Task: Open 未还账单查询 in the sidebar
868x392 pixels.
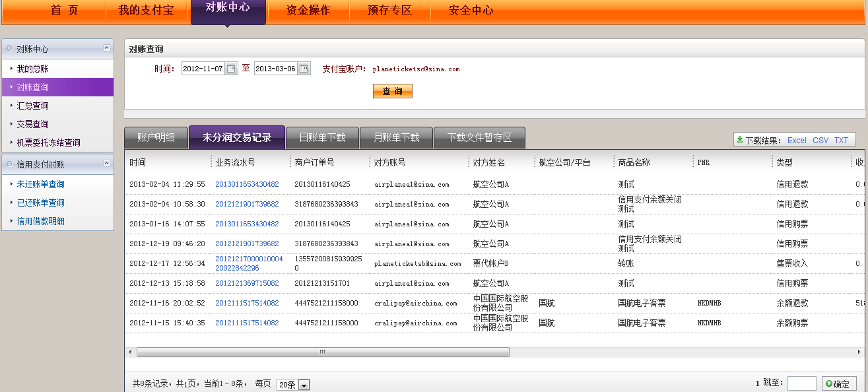Action: 40,184
